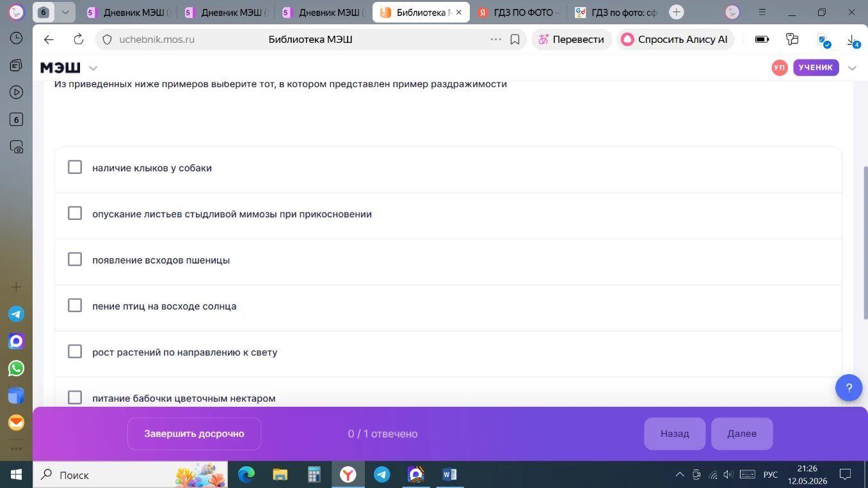The width and height of the screenshot is (868, 488).
Task: Click the 'Завершить досрочно' button
Action: tap(194, 434)
